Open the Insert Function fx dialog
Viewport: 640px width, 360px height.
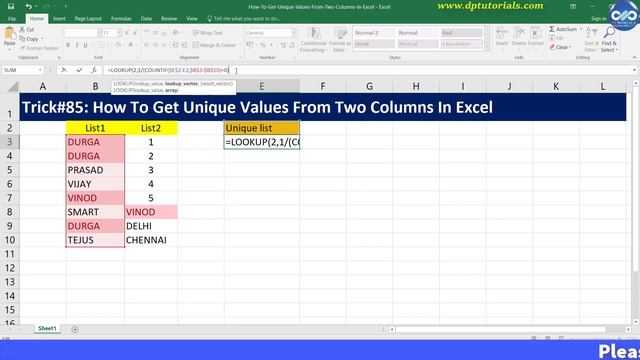[x=94, y=70]
